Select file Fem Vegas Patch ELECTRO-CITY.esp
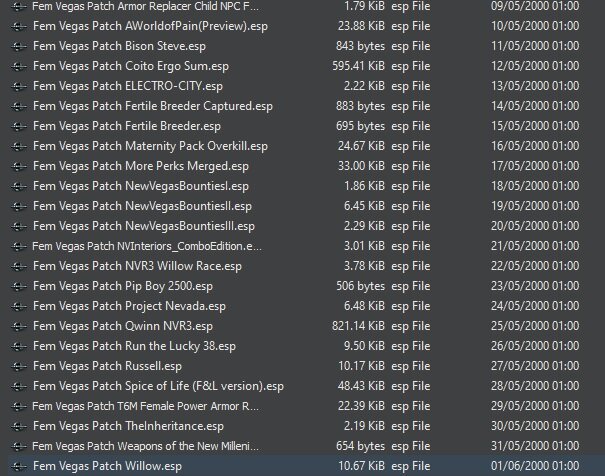The image size is (605, 476). [128, 86]
